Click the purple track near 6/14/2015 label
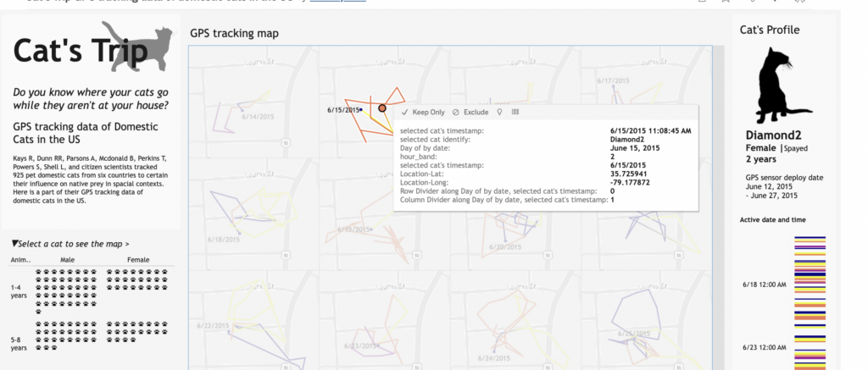The image size is (868, 370). click(223, 119)
